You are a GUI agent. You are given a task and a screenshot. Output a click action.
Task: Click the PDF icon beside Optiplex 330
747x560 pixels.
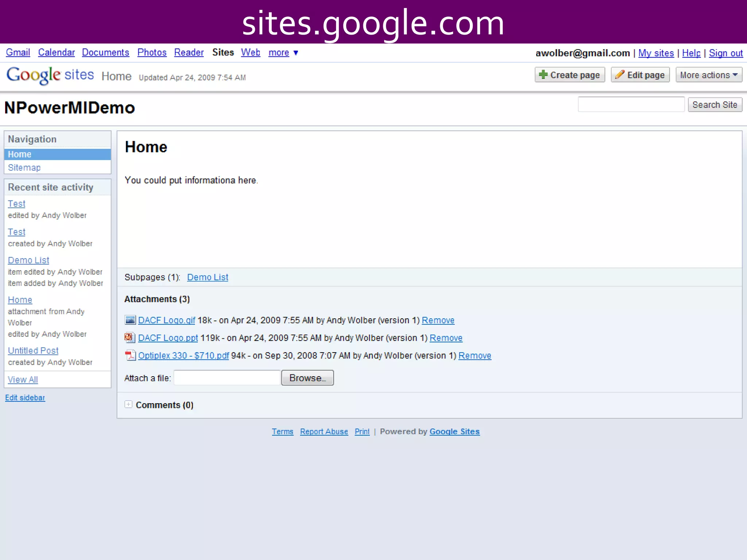click(130, 355)
